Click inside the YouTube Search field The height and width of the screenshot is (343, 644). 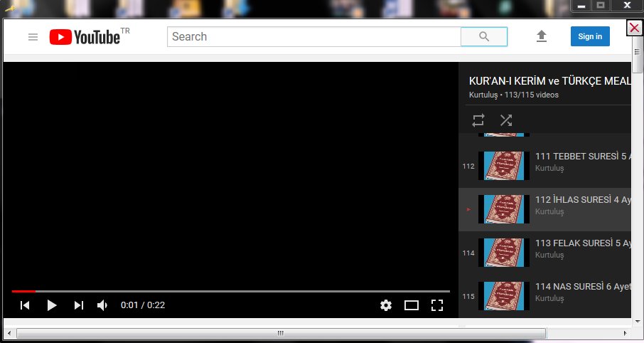point(313,37)
